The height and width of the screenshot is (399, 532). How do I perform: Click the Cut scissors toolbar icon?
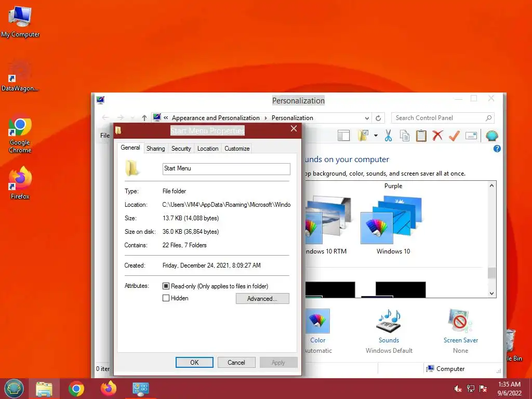point(388,136)
